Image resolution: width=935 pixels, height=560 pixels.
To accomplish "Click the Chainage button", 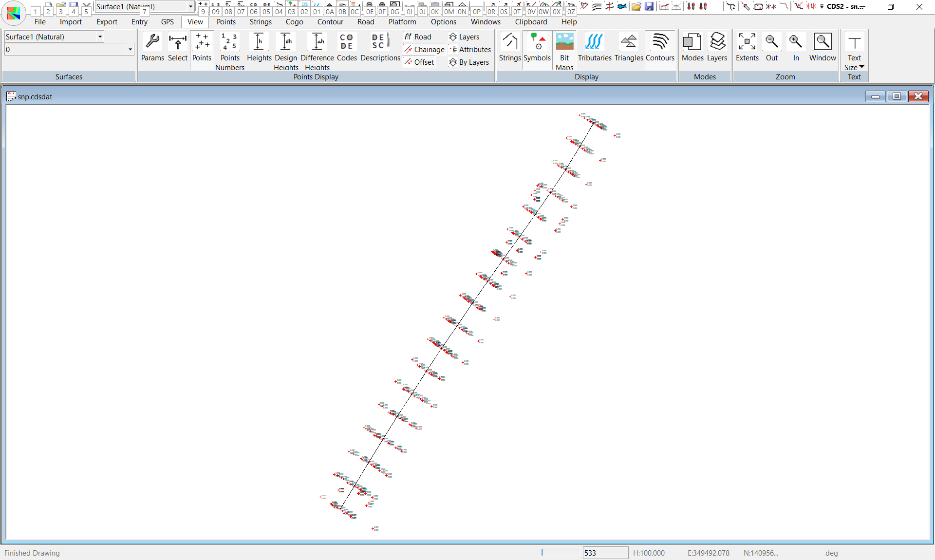I will tap(424, 49).
